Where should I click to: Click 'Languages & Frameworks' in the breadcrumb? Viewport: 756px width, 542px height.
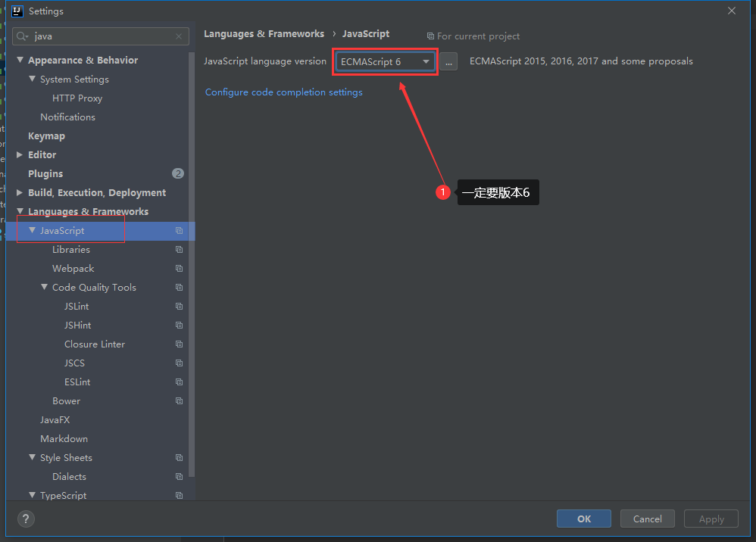264,34
